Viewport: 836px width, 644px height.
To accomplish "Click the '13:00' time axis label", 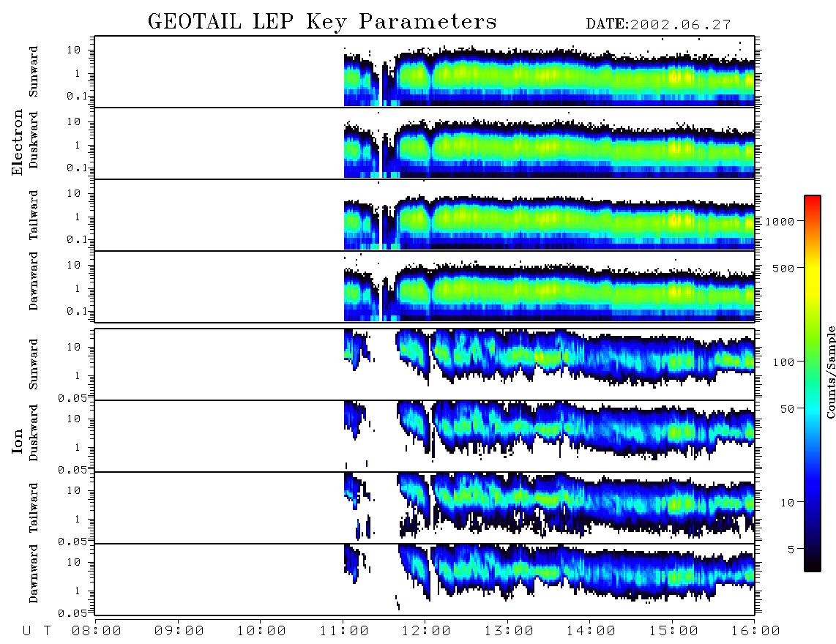I will point(510,632).
